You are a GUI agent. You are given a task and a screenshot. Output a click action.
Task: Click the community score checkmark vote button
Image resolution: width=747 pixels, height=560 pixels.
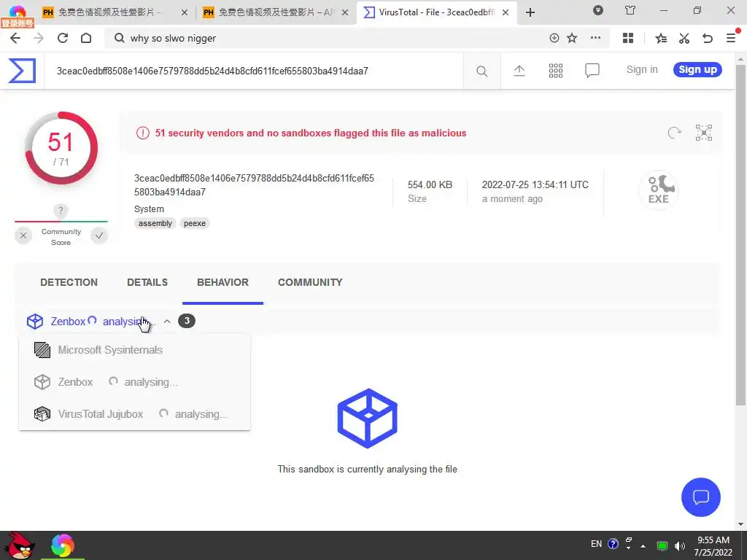pyautogui.click(x=99, y=236)
